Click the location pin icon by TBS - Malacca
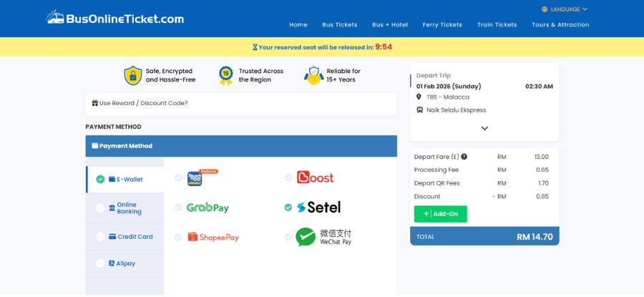This screenshot has height=297, width=644. [x=419, y=97]
